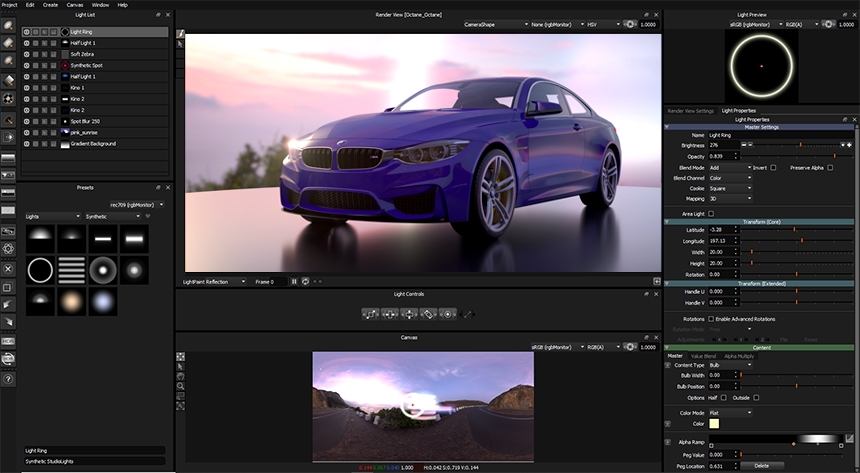Click the atom-shaped icon in left toolbar
860x473 pixels.
click(x=8, y=249)
